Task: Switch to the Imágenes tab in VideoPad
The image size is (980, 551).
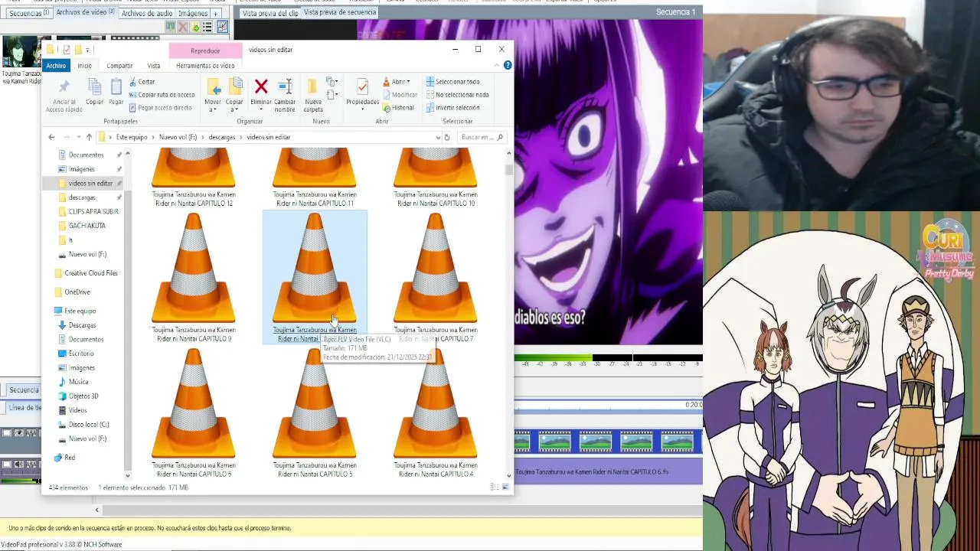Action: (x=193, y=13)
